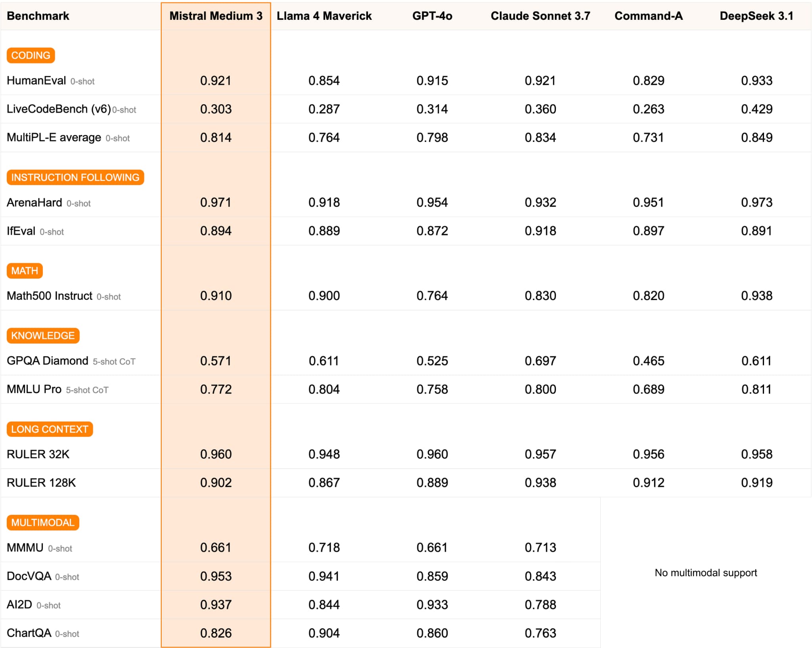Select the GPT-4o column header
The width and height of the screenshot is (812, 648).
[x=432, y=16]
